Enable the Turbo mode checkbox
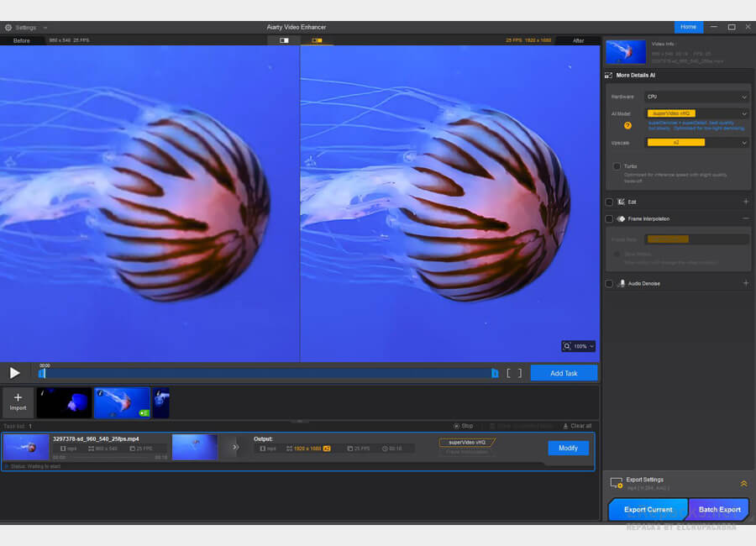Viewport: 756px width, 546px height. (617, 166)
